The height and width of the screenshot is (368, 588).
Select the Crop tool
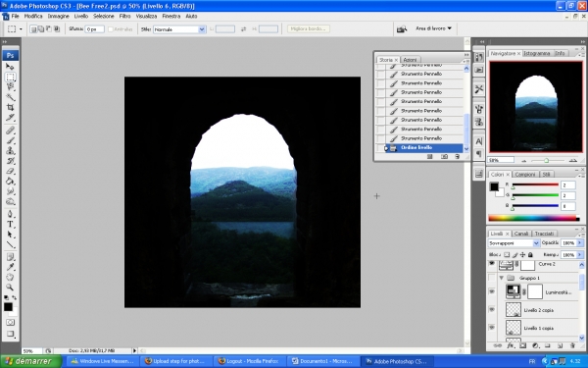click(10, 107)
